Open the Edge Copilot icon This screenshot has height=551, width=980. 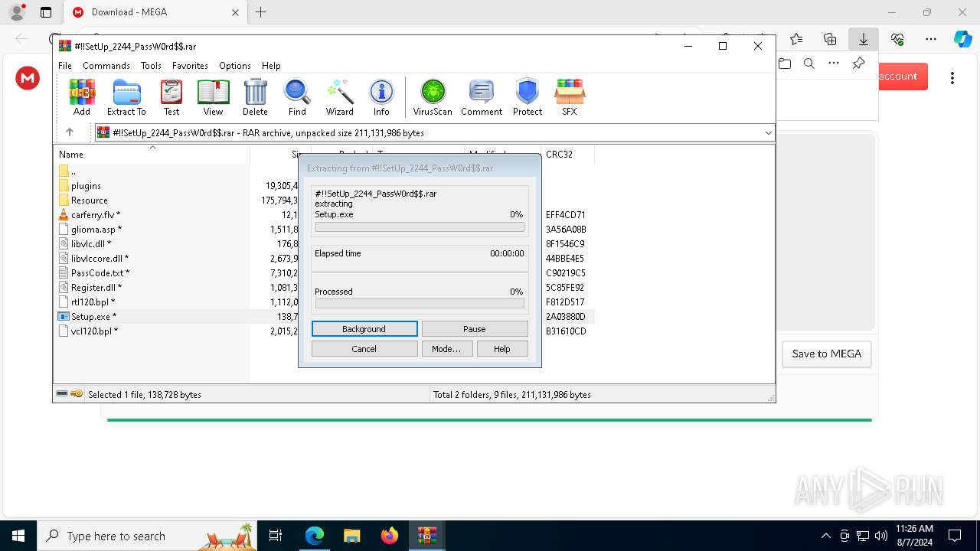962,39
